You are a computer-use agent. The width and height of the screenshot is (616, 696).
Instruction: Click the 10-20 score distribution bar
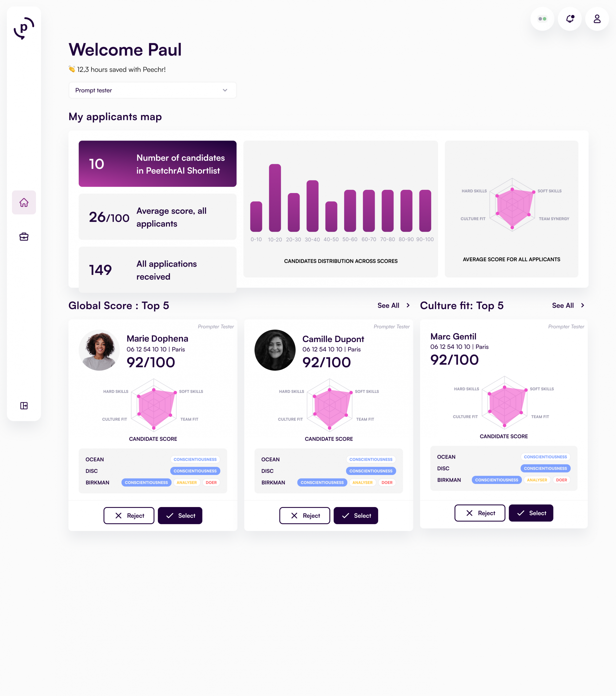click(275, 198)
